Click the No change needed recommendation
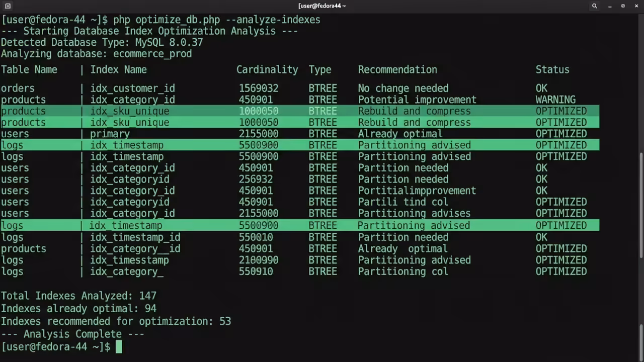The width and height of the screenshot is (644, 362). 403,88
